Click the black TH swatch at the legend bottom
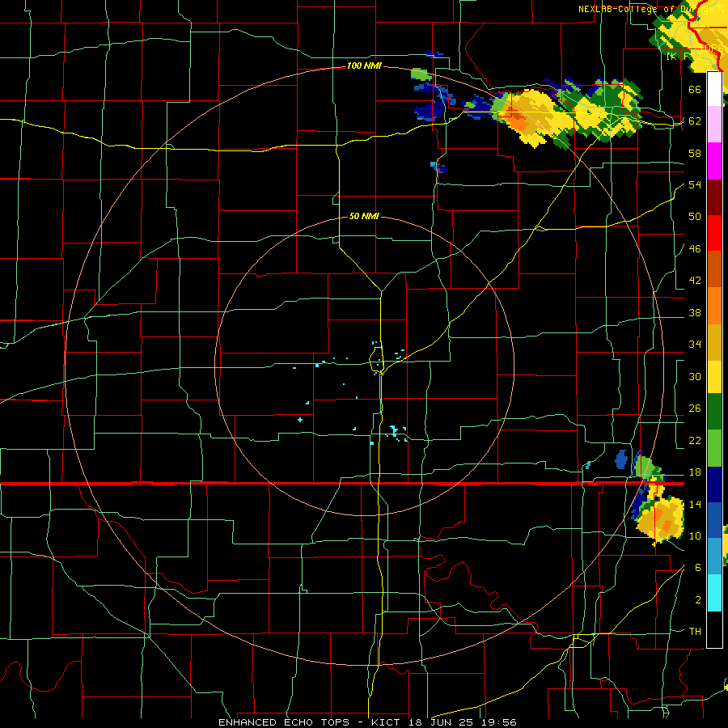 click(x=714, y=629)
